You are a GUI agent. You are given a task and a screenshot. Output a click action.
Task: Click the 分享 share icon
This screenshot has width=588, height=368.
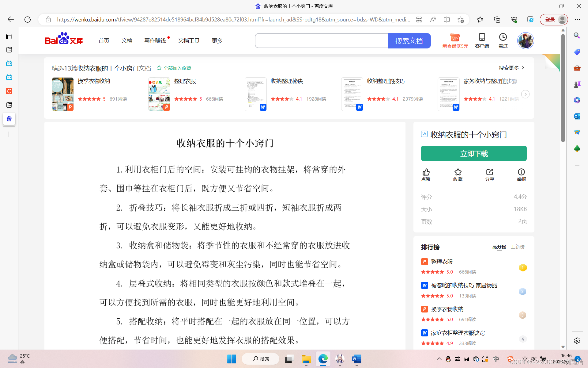(489, 172)
